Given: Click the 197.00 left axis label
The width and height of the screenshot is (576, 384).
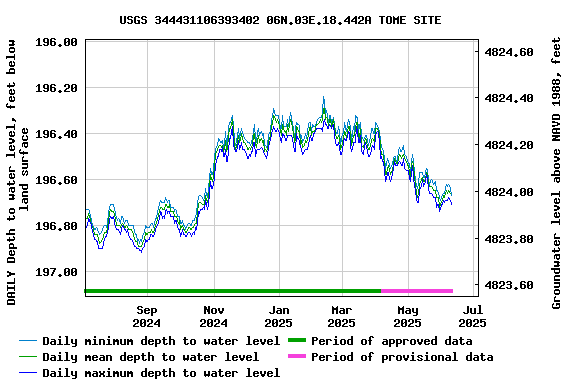Looking at the screenshot, I should 56,272.
